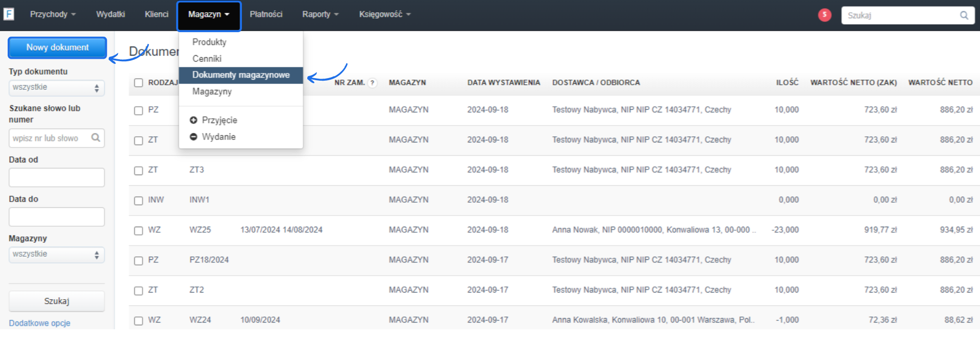The image size is (980, 340).
Task: Check the box for the INW1 row
Action: click(138, 201)
